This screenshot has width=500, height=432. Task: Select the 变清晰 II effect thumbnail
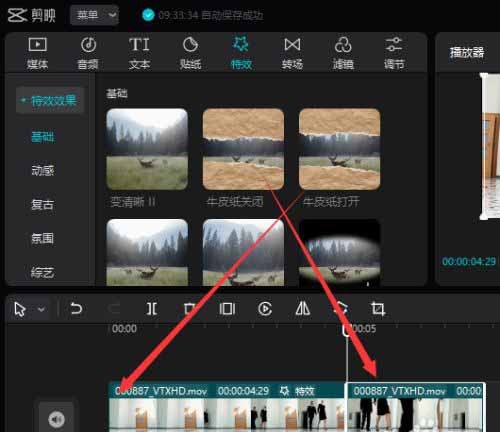147,149
